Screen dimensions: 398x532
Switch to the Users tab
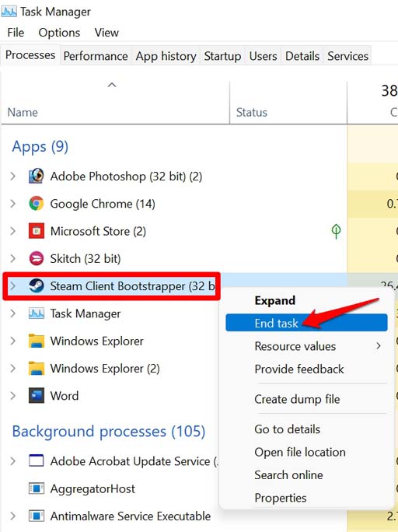coord(263,56)
